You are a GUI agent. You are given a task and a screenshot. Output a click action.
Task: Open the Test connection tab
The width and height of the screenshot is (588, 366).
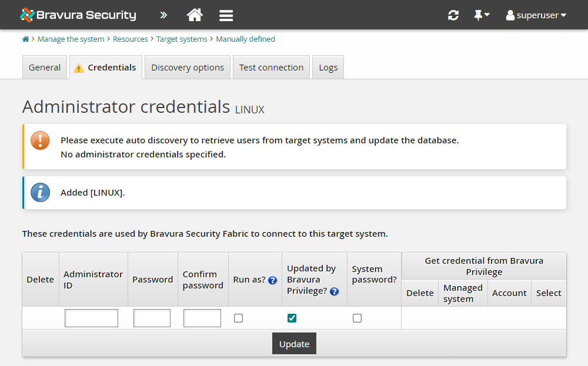pyautogui.click(x=271, y=67)
